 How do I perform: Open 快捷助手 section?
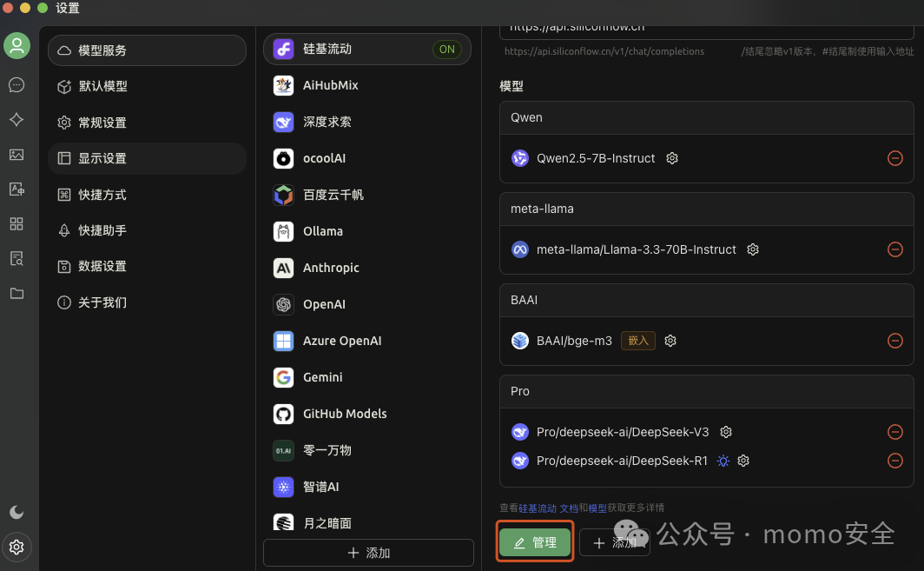pyautogui.click(x=147, y=230)
